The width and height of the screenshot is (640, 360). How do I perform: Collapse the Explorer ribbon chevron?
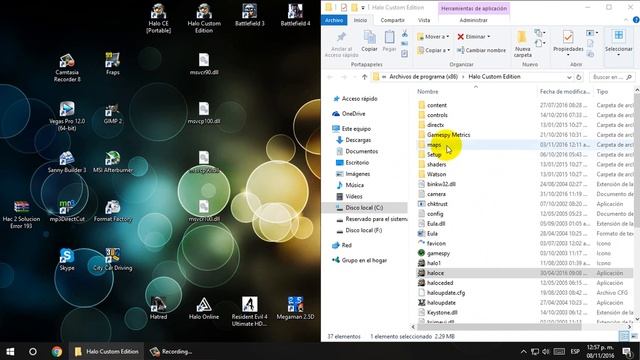pos(626,20)
